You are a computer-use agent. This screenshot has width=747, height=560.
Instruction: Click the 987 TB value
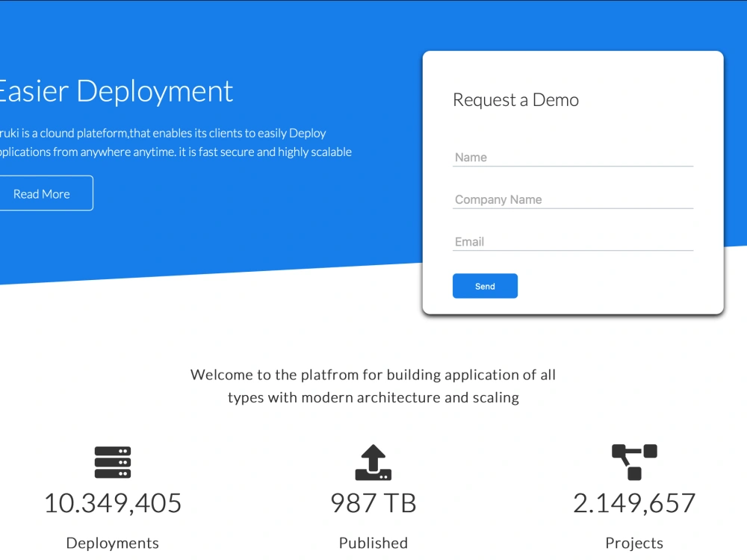(373, 503)
